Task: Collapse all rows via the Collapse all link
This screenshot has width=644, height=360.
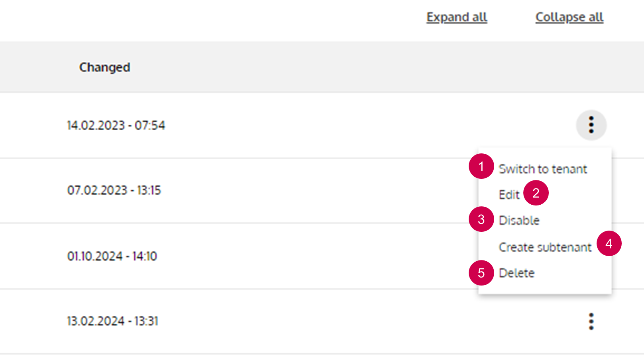Action: [569, 17]
